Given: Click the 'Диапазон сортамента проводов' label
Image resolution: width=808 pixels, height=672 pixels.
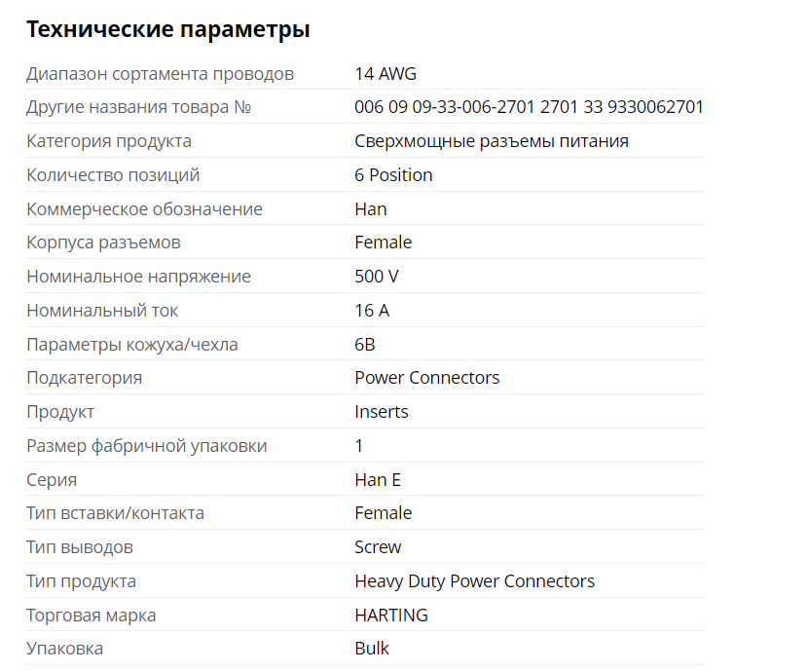Looking at the screenshot, I should [160, 74].
